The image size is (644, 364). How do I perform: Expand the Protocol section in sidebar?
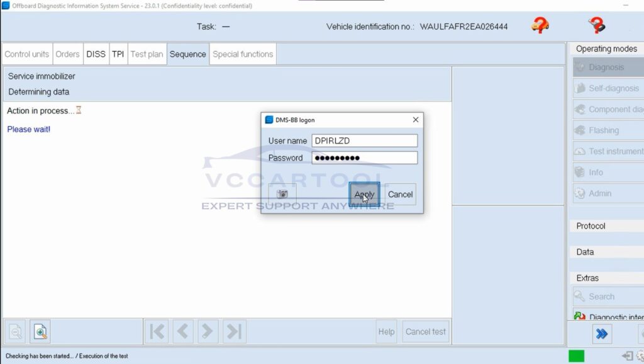tap(591, 226)
